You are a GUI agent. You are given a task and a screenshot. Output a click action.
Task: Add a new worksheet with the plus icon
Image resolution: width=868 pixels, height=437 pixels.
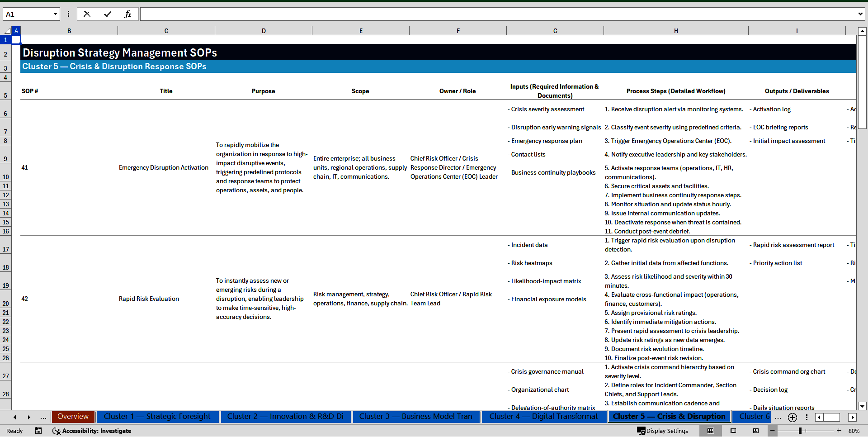click(x=792, y=417)
